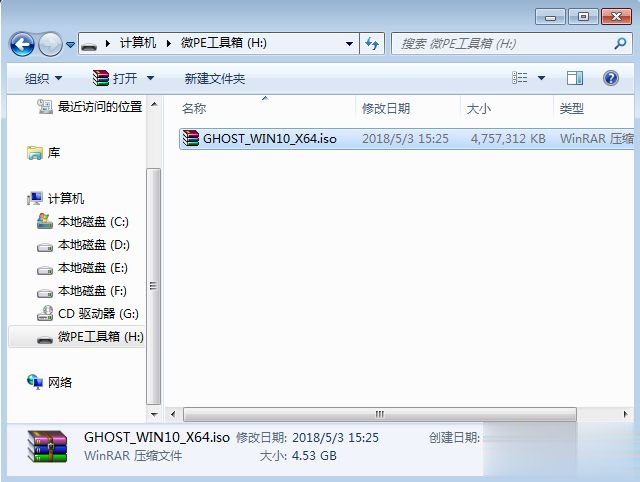Click the 最近访问的位置 icon
Screen dimensions: 640x482
point(45,107)
